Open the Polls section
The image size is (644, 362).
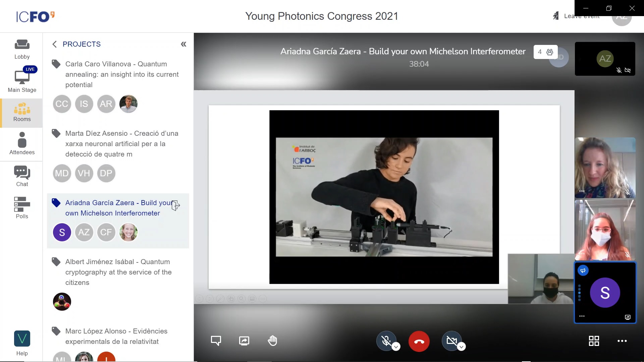click(x=22, y=208)
